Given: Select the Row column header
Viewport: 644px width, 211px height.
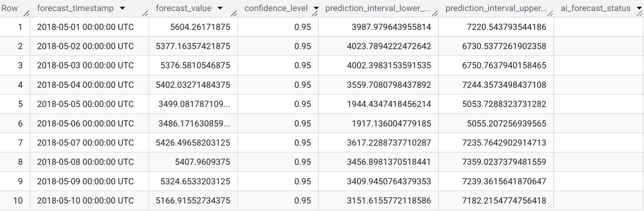Looking at the screenshot, I should click(9, 9).
